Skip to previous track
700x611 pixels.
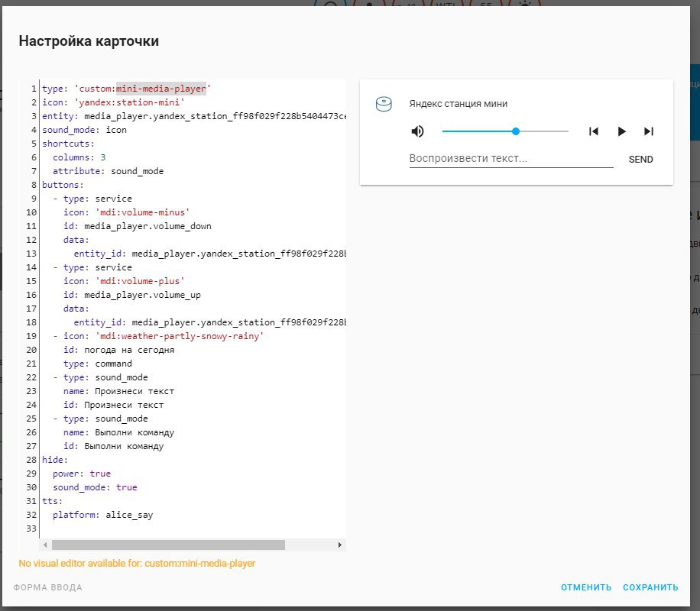click(x=593, y=131)
